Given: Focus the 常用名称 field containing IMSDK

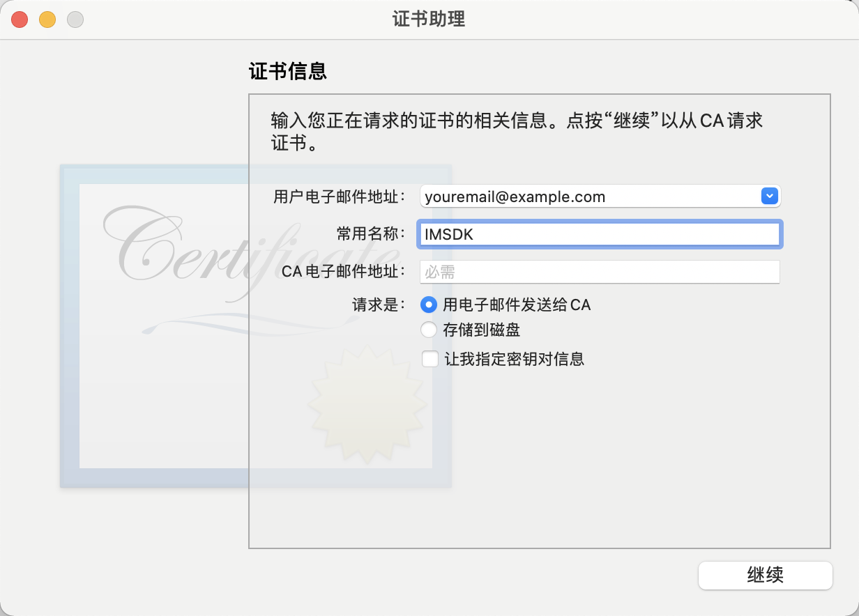Looking at the screenshot, I should pos(600,234).
